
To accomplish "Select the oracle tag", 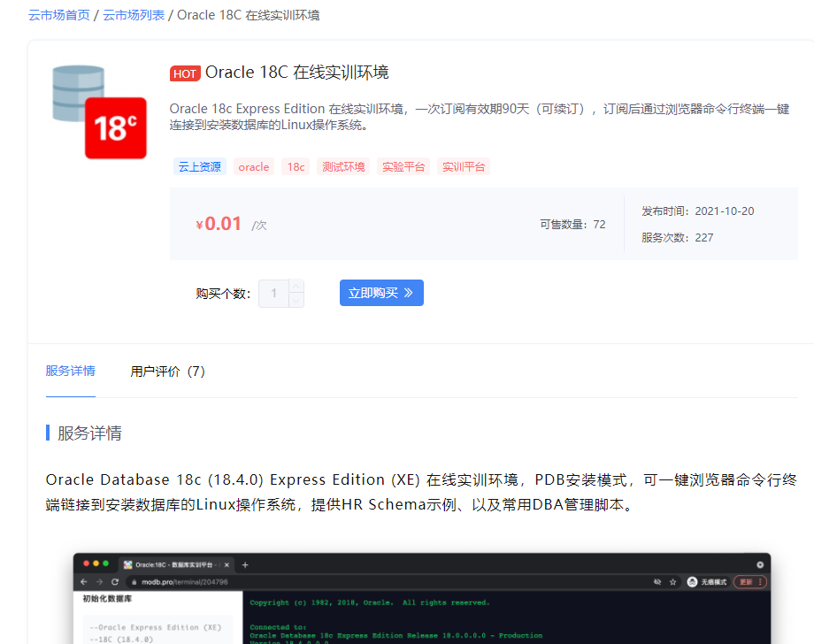I will point(254,166).
